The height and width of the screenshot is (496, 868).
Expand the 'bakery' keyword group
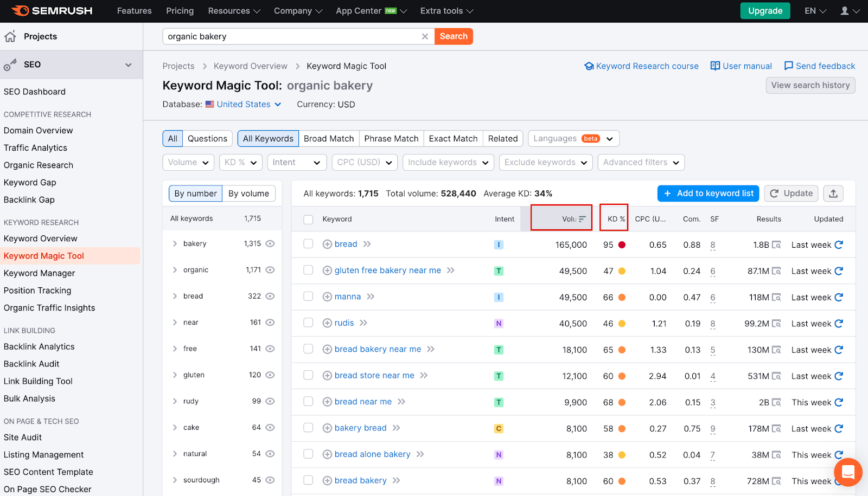tap(175, 244)
